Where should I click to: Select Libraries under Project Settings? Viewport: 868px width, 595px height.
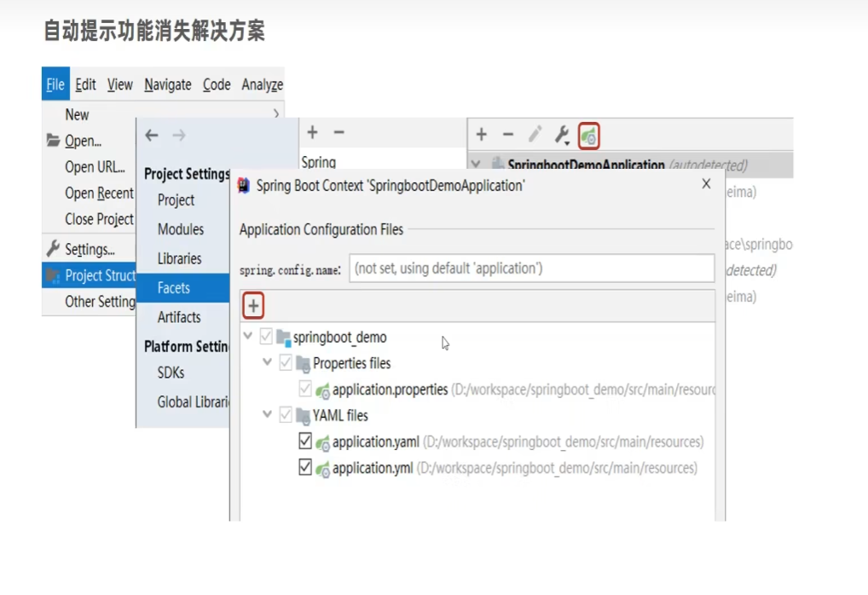tap(179, 258)
